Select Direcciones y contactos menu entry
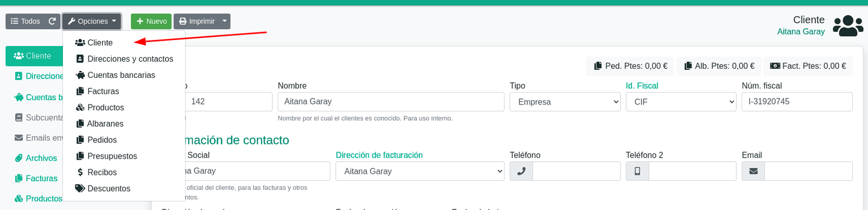The width and height of the screenshot is (868, 210). (124, 58)
